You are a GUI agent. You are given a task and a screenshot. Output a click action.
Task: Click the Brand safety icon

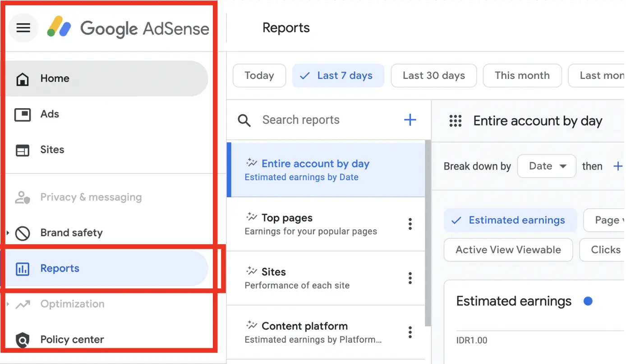coord(22,232)
